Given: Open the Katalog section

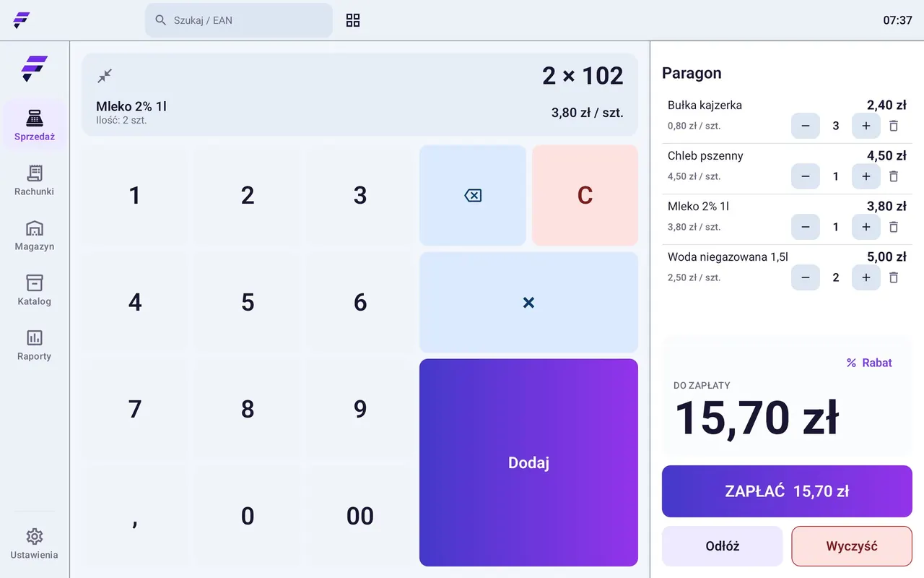Looking at the screenshot, I should click(35, 290).
